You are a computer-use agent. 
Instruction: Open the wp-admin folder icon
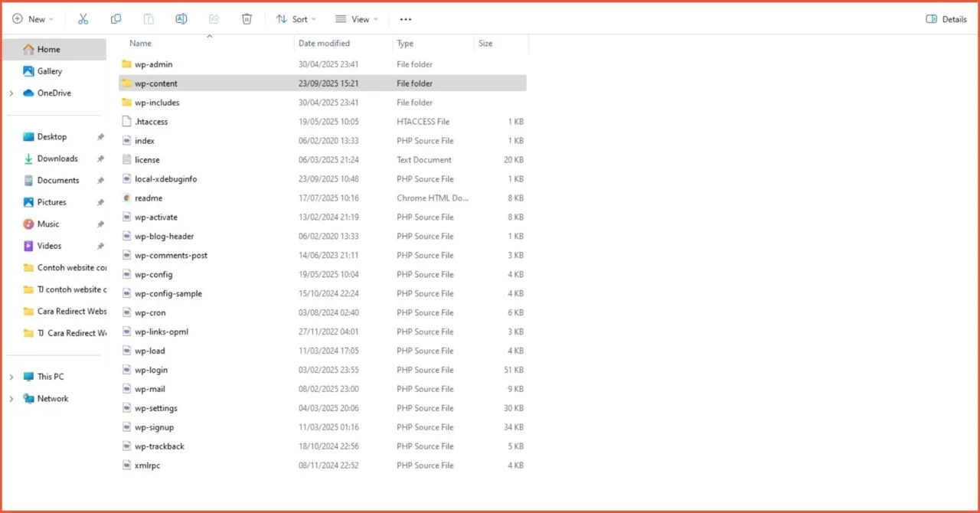[x=126, y=64]
